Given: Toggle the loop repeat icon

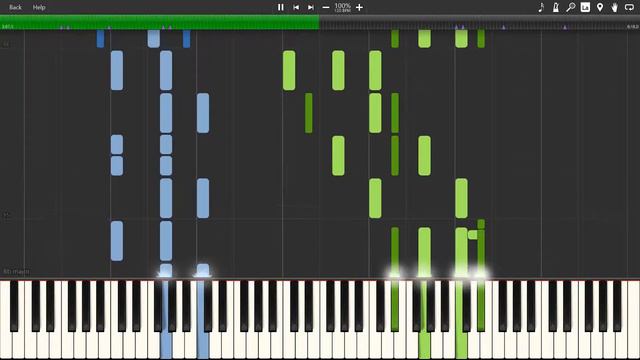Looking at the screenshot, I should (x=629, y=7).
